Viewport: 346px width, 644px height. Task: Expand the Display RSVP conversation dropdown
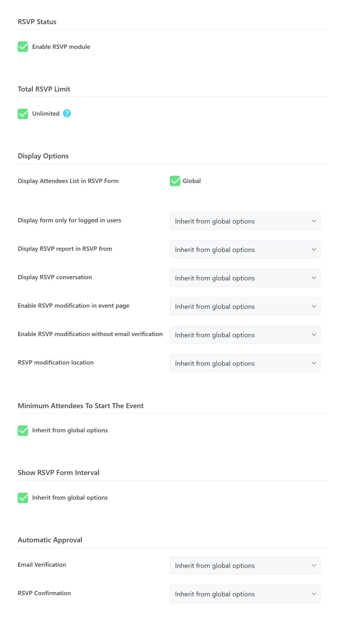245,278
